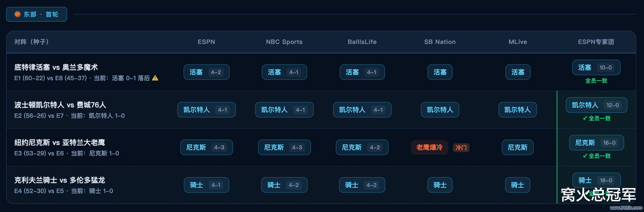Click warning triangle icon beside Pistons status
The image size is (644, 212).
(x=155, y=78)
